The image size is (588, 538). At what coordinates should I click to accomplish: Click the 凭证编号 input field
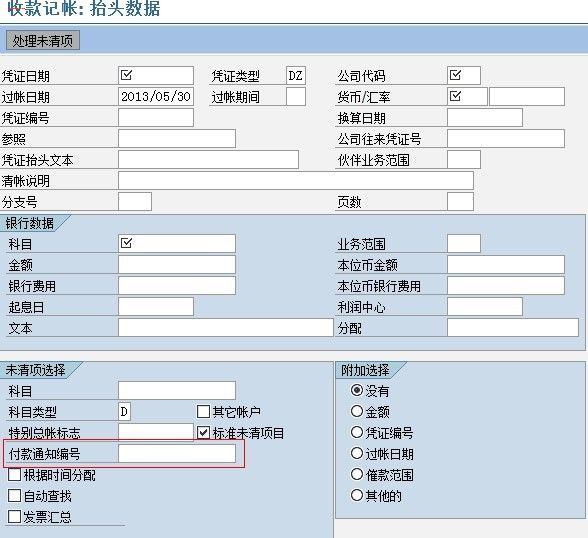(x=156, y=117)
